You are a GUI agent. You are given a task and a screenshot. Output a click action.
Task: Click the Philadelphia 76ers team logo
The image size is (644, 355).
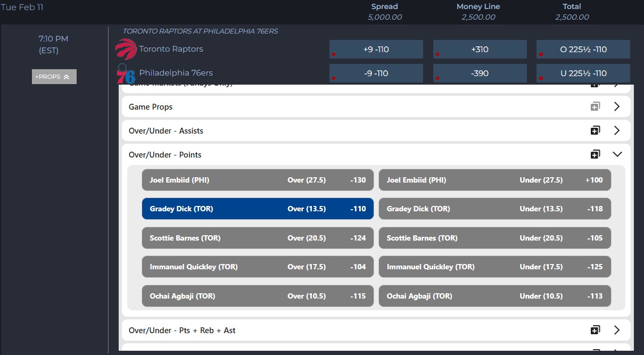tap(126, 73)
